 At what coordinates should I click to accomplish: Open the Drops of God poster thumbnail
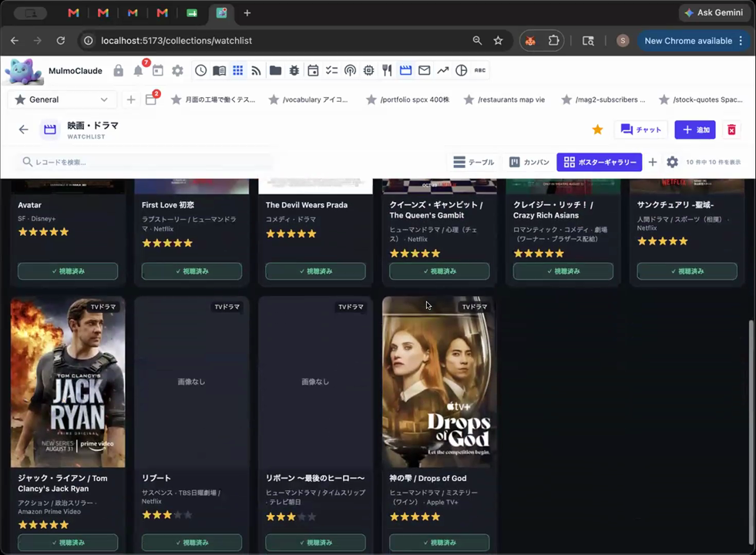pyautogui.click(x=439, y=382)
